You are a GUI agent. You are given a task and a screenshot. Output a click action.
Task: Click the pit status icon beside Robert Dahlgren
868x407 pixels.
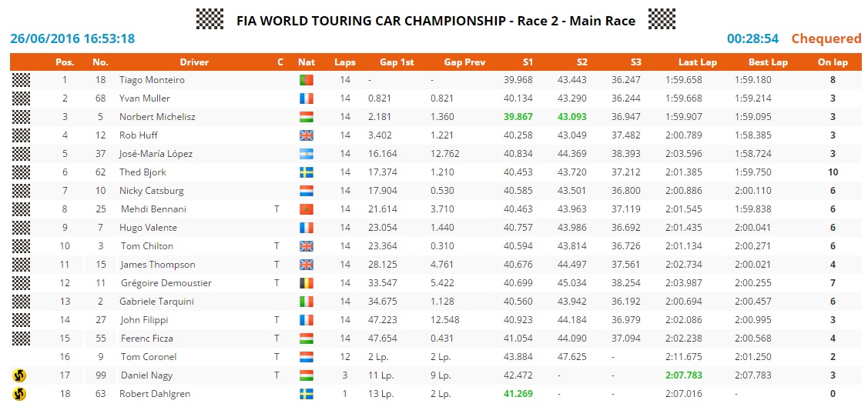pyautogui.click(x=20, y=394)
